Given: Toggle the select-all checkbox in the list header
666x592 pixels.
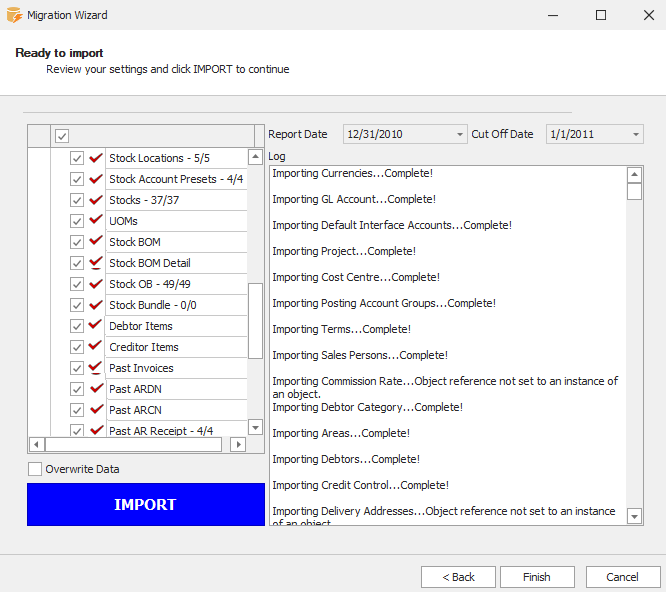Looking at the screenshot, I should (x=62, y=136).
